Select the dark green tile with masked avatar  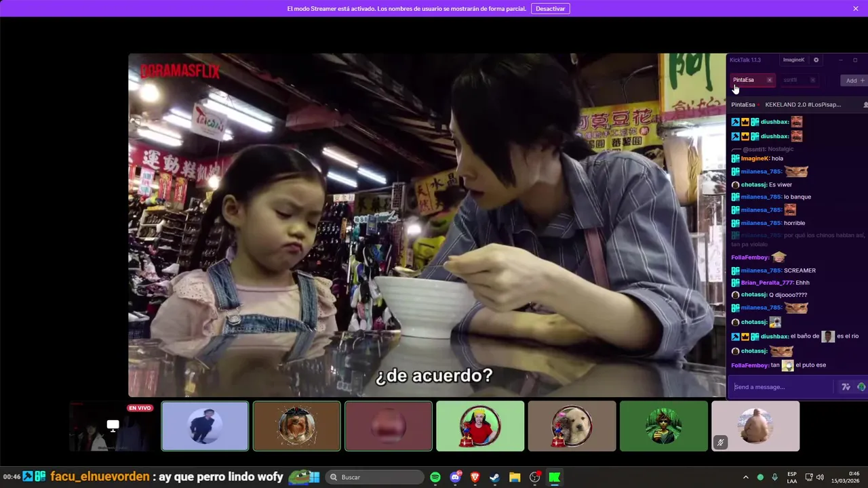click(x=664, y=426)
